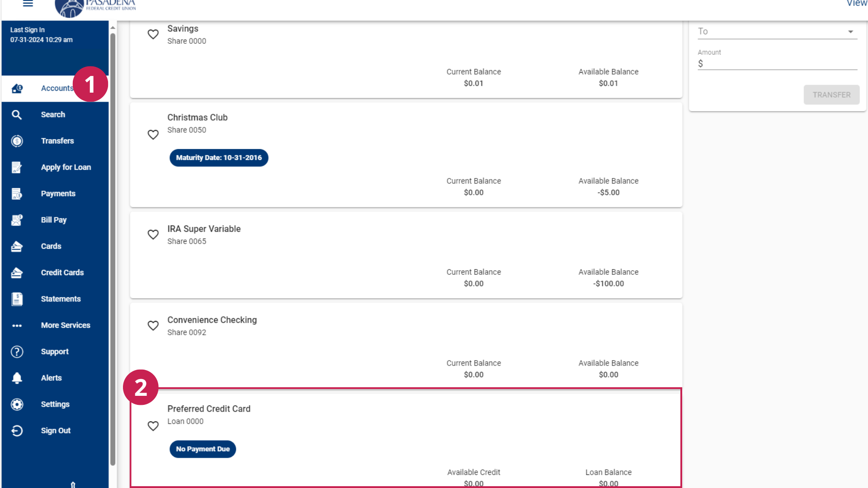The height and width of the screenshot is (488, 868).
Task: Expand More Services menu item
Action: [x=66, y=325]
